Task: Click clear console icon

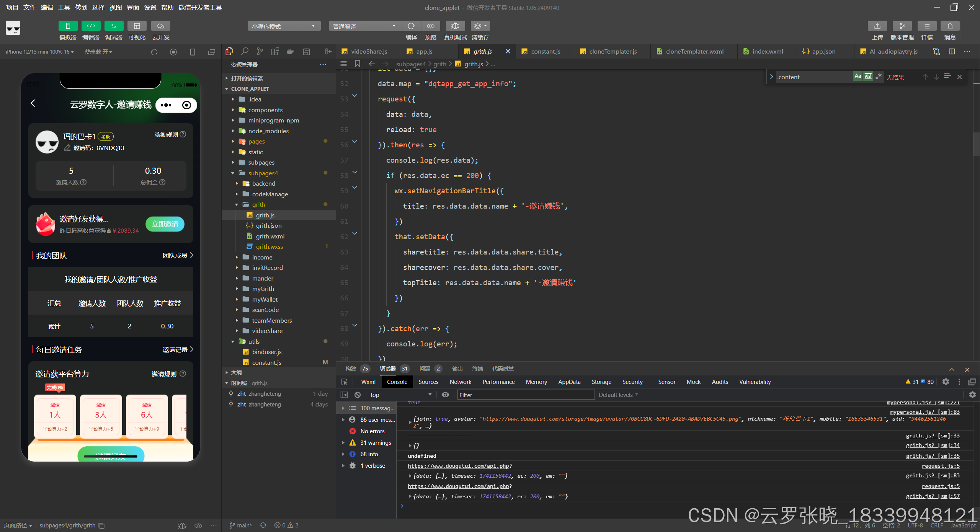Action: [358, 395]
